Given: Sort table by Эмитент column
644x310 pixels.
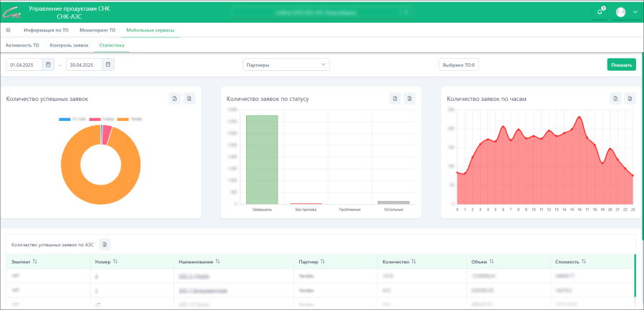Looking at the screenshot, I should [x=35, y=262].
